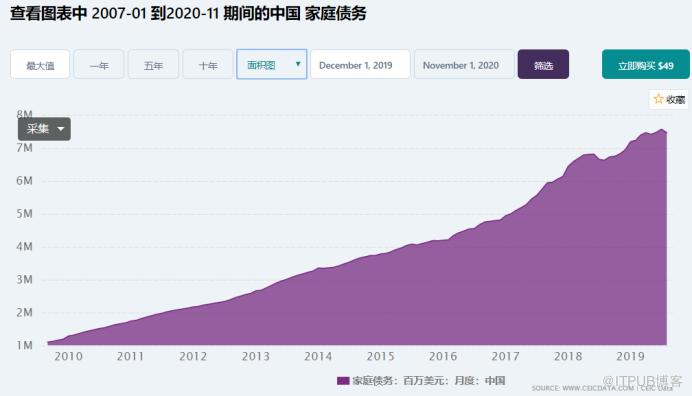
Task: Open the CEICDATA.COM source link
Action: click(598, 388)
